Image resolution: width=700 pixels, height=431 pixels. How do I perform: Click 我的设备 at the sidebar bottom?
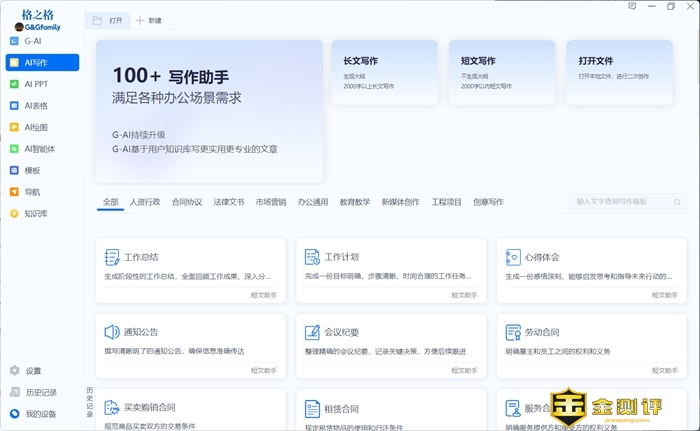[40, 413]
